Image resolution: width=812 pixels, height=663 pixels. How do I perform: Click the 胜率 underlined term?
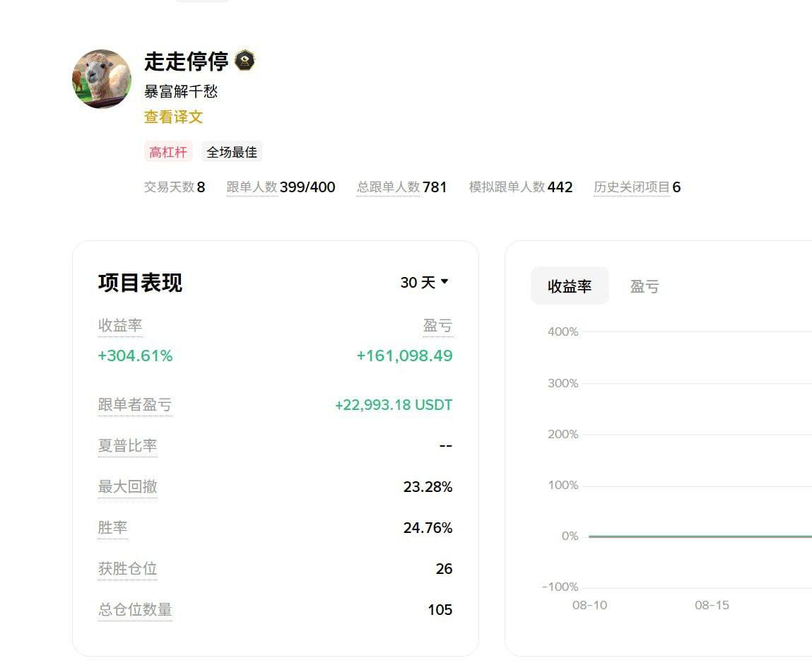pos(112,527)
